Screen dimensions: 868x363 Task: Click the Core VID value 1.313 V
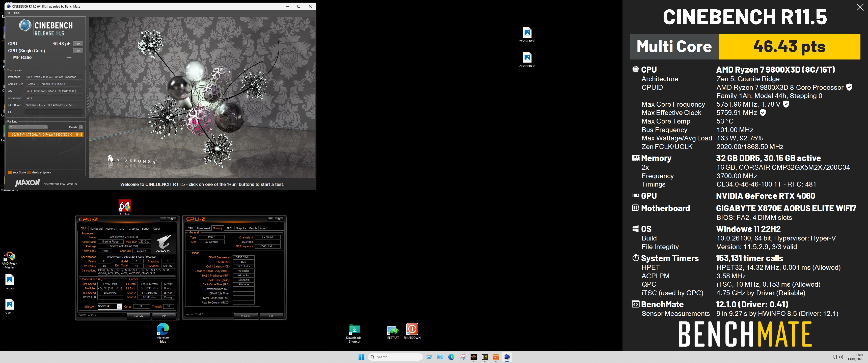tap(142, 251)
